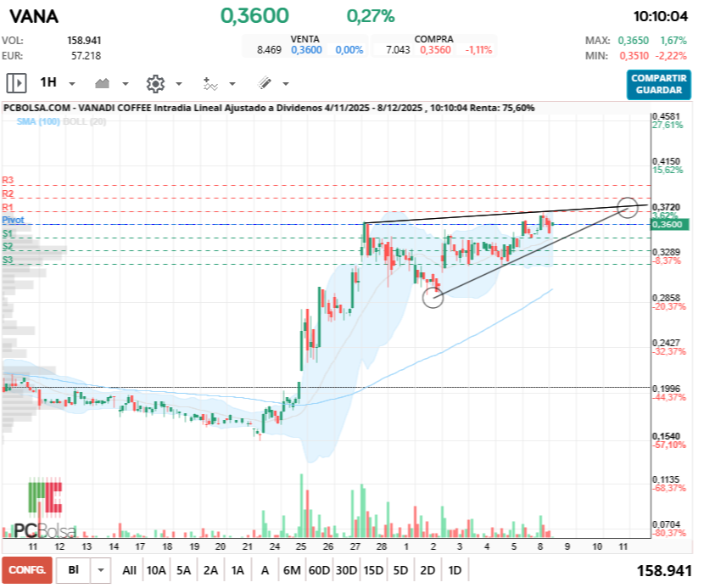
Task: Open the dropdown beside the settings gear
Action: (x=178, y=82)
